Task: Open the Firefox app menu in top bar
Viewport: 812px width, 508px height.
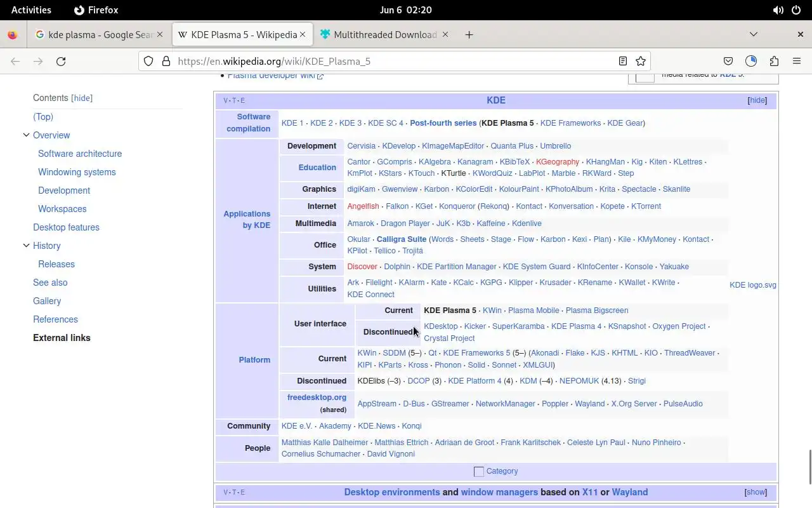Action: (x=96, y=10)
